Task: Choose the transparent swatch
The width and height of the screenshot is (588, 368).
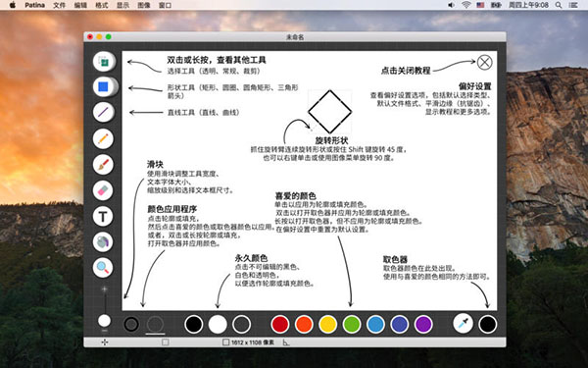Action: pos(242,324)
